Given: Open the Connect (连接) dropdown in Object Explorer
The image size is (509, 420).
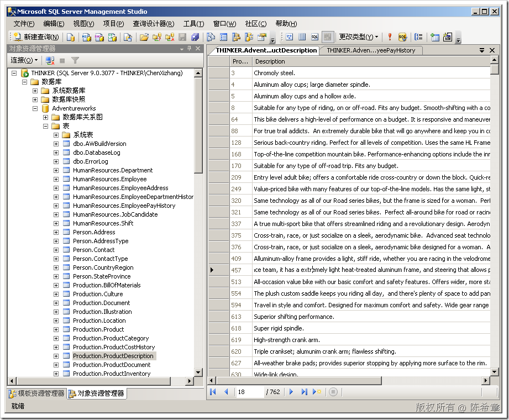Looking at the screenshot, I should [x=24, y=60].
